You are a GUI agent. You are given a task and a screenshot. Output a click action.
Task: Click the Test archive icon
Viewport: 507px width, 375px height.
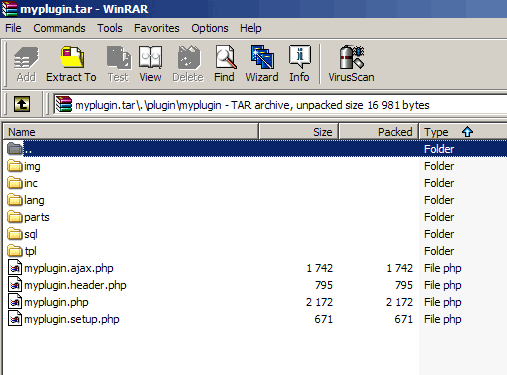[x=118, y=57]
